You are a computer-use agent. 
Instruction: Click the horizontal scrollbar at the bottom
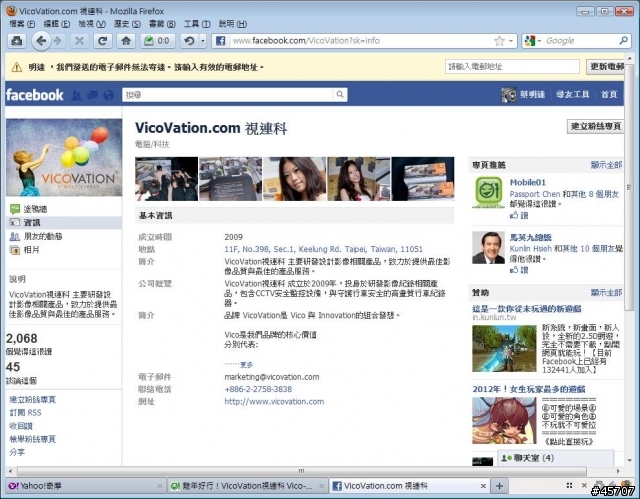(x=301, y=471)
